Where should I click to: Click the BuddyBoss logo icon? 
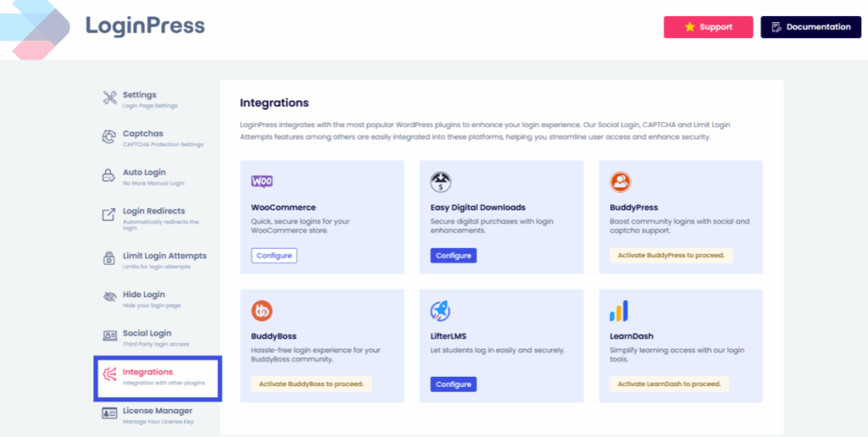pos(262,311)
